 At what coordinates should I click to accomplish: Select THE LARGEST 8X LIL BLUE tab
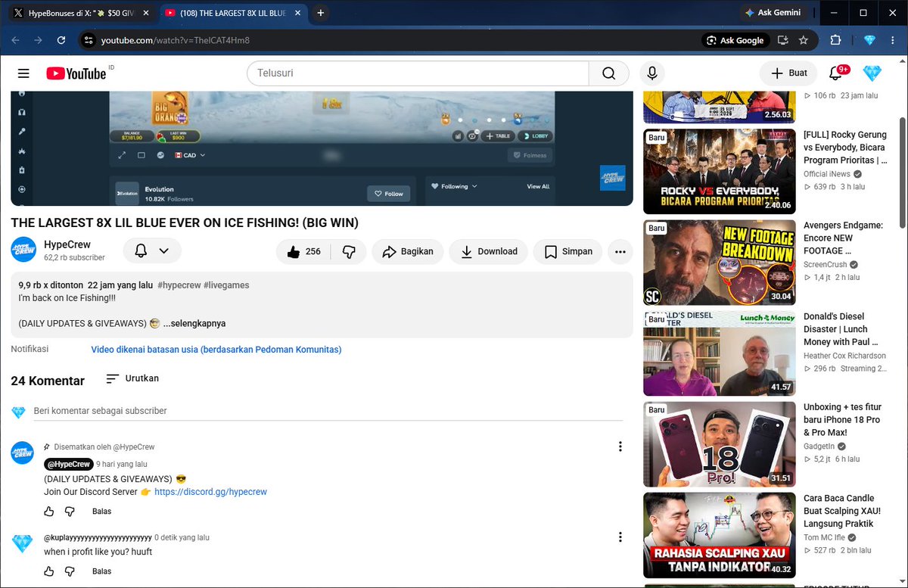point(232,13)
